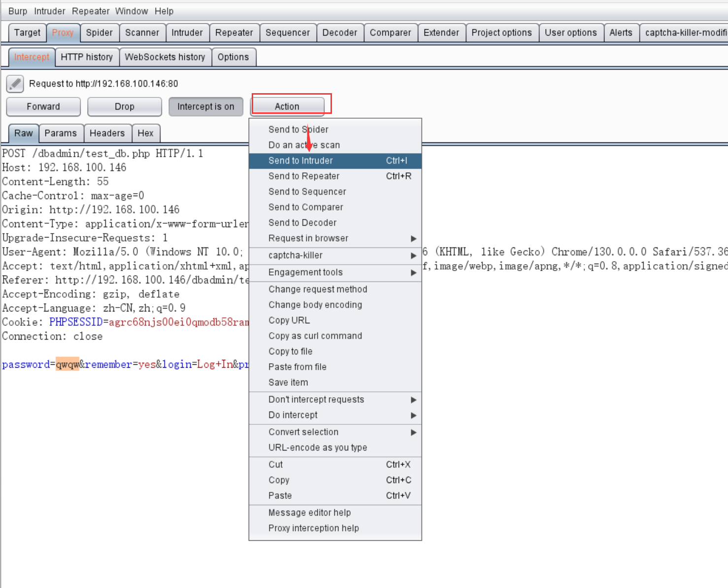This screenshot has width=728, height=588.
Task: Choose Cut from the context menu
Action: pyautogui.click(x=335, y=465)
